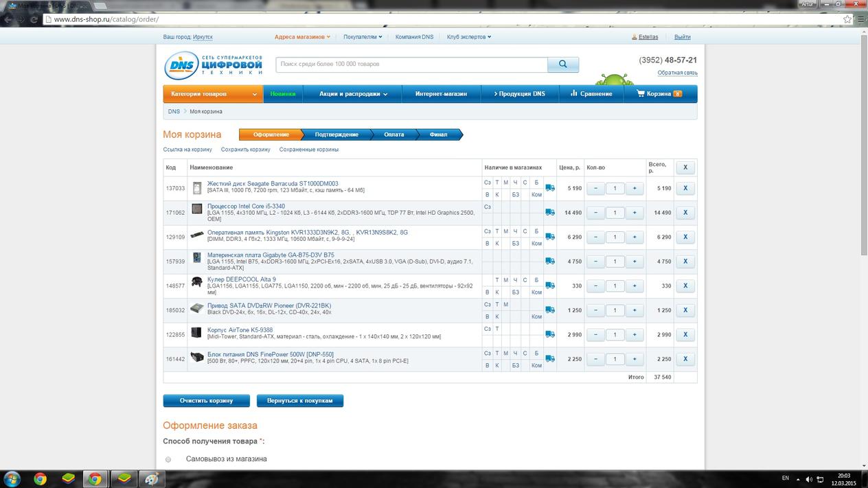Click Сохранить корзину link

coord(246,150)
